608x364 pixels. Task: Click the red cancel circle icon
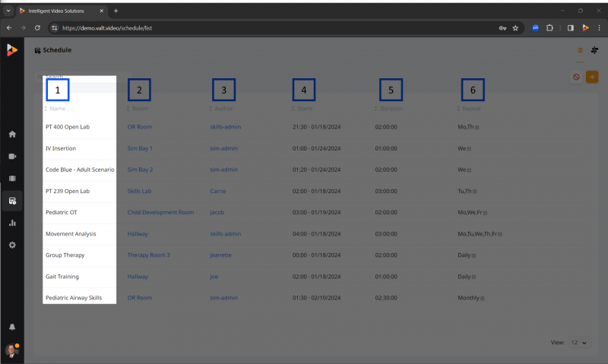(x=576, y=77)
